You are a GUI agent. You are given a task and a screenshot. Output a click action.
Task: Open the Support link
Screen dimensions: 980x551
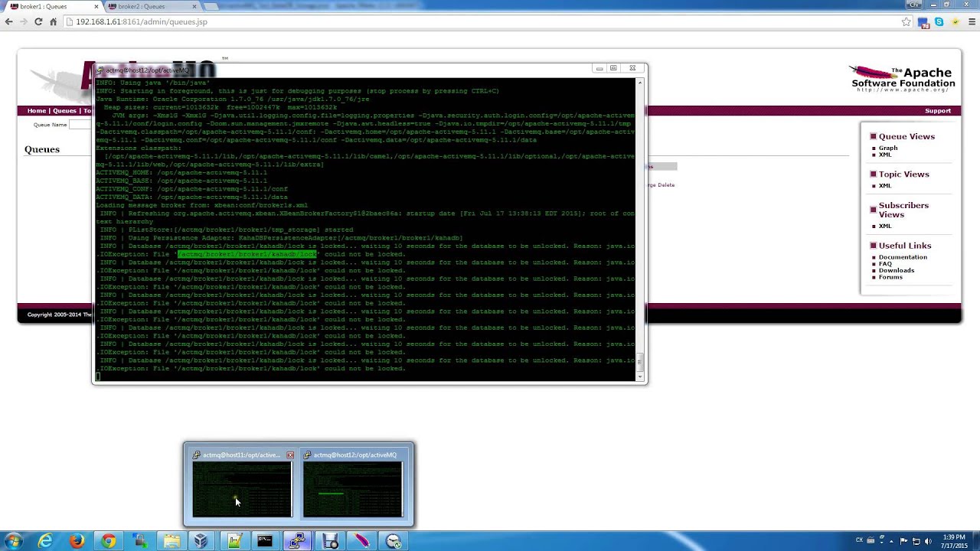(x=937, y=111)
